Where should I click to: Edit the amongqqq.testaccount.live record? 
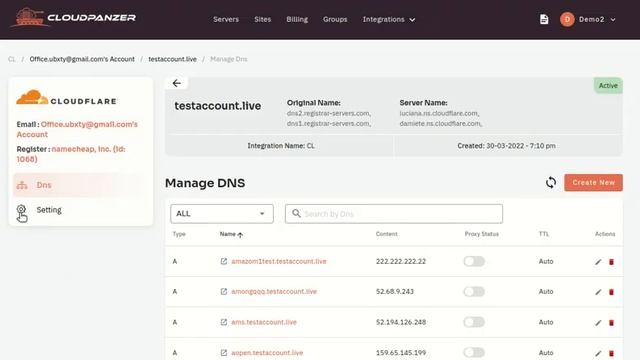tap(598, 292)
